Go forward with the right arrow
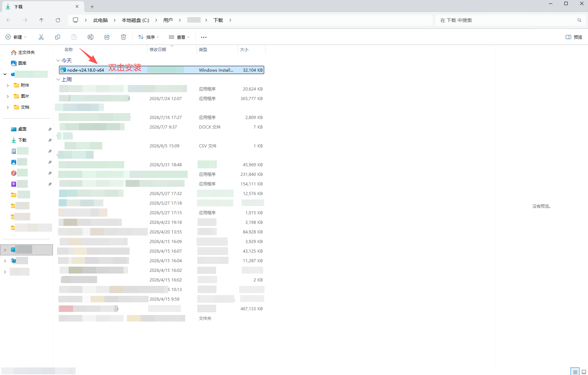 pos(25,20)
